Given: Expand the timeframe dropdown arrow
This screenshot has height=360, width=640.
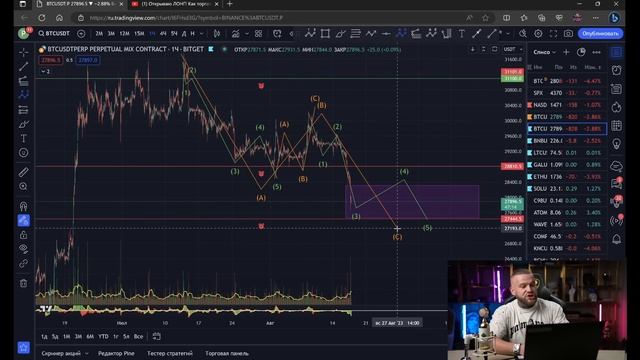Looking at the screenshot, I should (x=202, y=33).
